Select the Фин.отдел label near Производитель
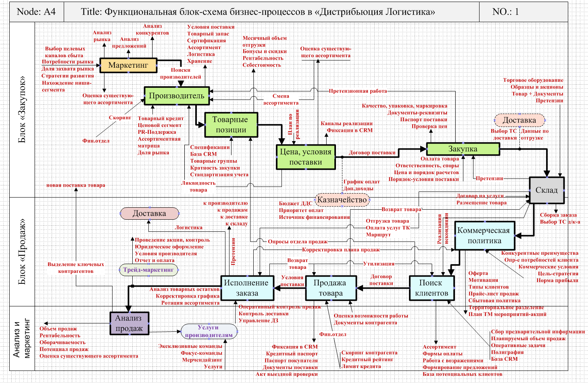The width and height of the screenshot is (588, 383). [x=96, y=141]
